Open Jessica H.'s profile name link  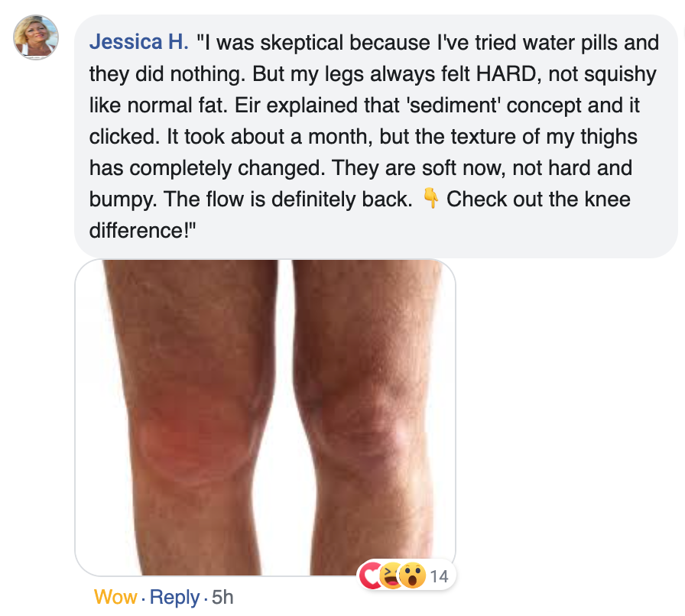[138, 42]
